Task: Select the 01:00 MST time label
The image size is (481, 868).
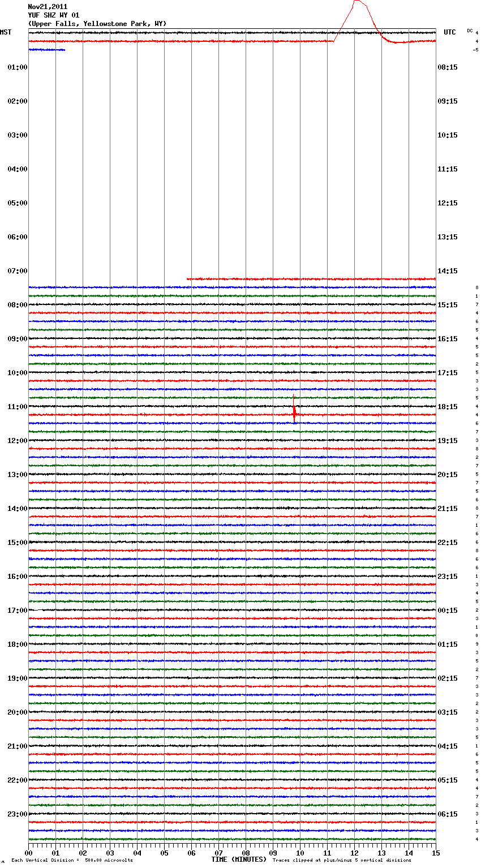Action: pyautogui.click(x=18, y=67)
